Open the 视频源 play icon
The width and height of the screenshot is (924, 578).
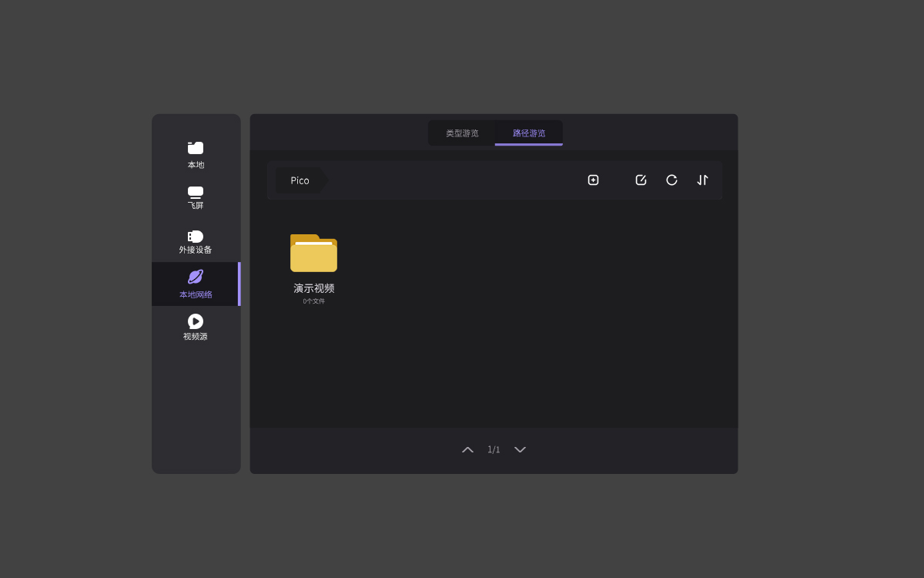pos(196,321)
